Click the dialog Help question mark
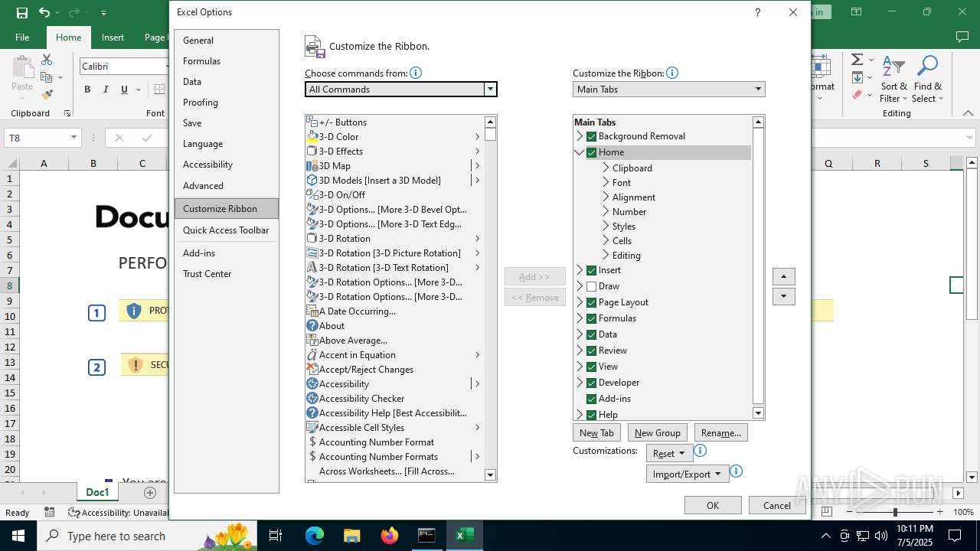 tap(757, 12)
